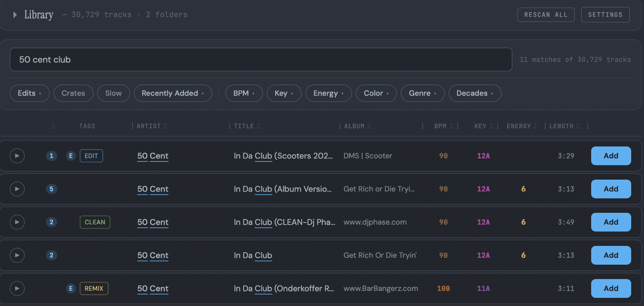Screen dimensions: 644x306
Task: Open the Decades filter dropdown
Action: [x=475, y=93]
